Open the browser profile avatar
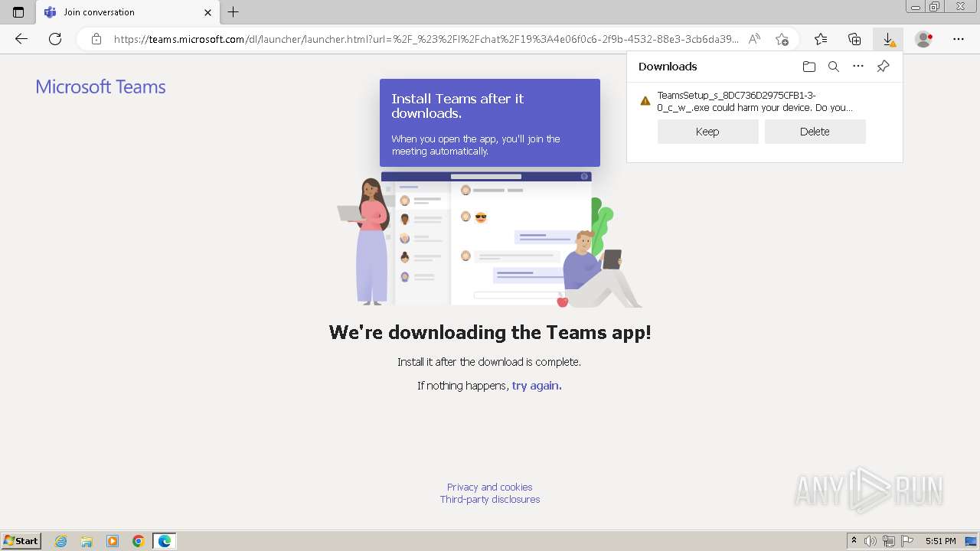The image size is (980, 551). (924, 39)
